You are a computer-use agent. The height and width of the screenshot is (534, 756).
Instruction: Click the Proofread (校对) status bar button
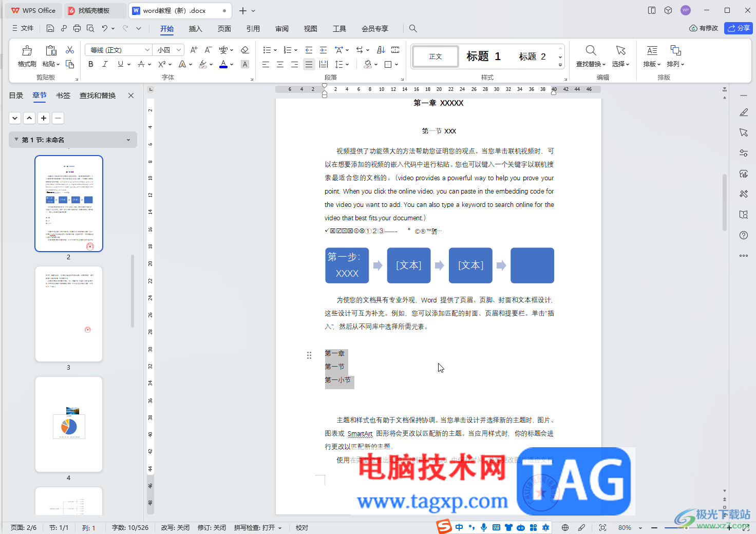pyautogui.click(x=302, y=528)
